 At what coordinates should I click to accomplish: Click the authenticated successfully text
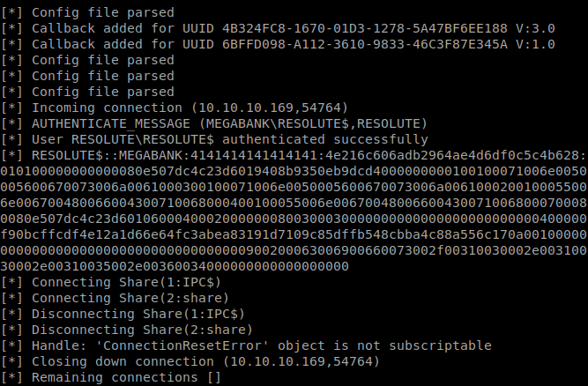coord(324,139)
